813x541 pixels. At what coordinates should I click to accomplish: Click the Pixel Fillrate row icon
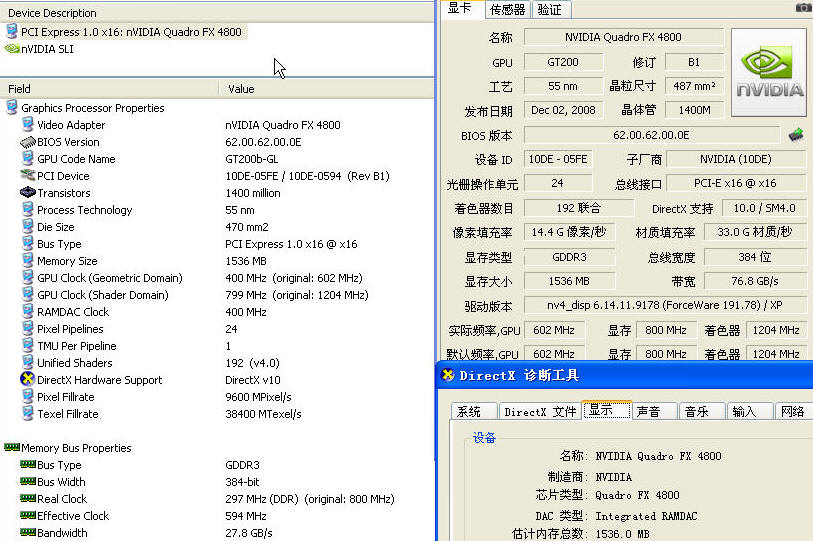coord(28,396)
